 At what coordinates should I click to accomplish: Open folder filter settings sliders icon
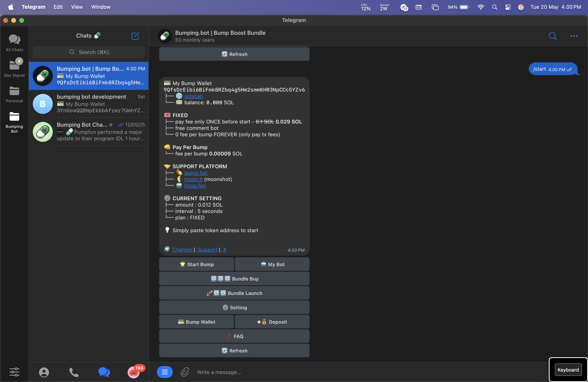(14, 372)
